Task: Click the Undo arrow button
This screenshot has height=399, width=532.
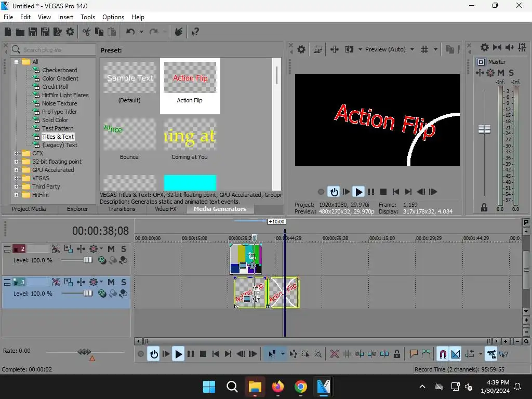Action: [130, 32]
